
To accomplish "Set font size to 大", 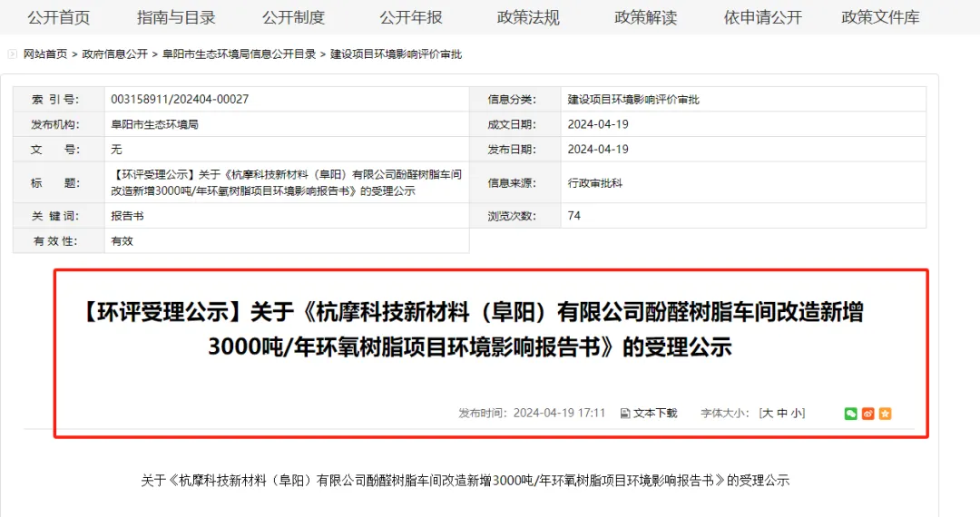I will 767,414.
